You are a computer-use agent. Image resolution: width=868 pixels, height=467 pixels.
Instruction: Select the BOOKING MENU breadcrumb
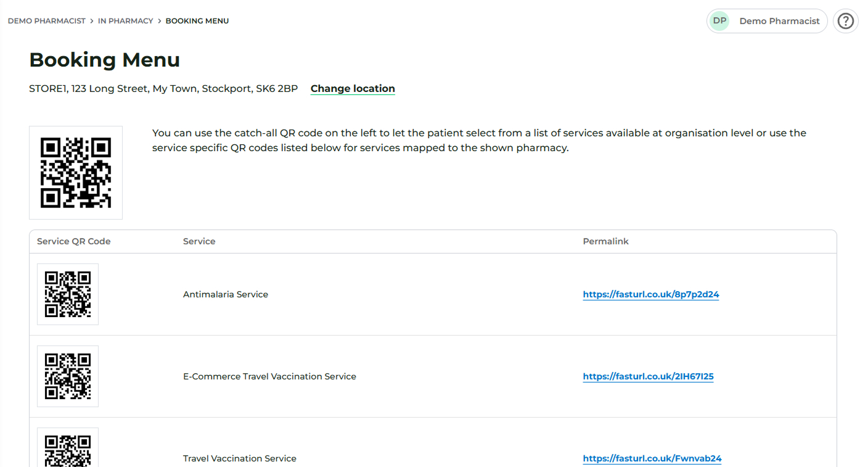(197, 21)
